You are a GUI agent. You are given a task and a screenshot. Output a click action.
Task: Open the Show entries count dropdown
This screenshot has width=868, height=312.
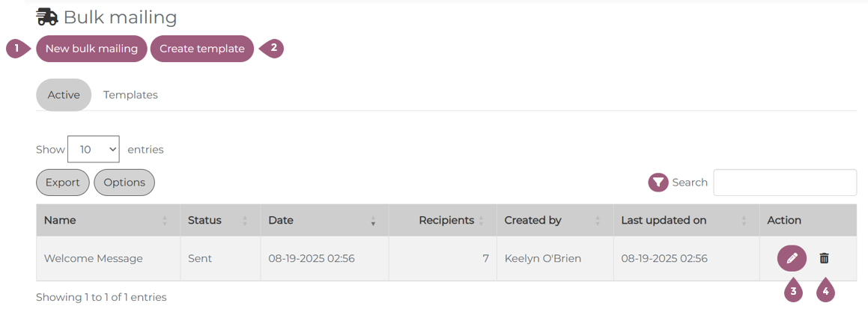pyautogui.click(x=94, y=149)
